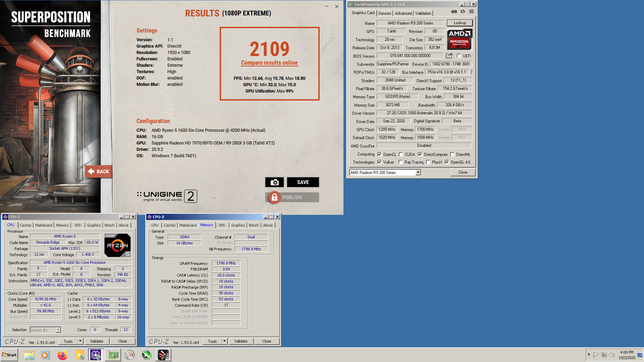This screenshot has width=644, height=362.
Task: Toggle the OpenGL 4.6 checkbox
Action: click(447, 162)
